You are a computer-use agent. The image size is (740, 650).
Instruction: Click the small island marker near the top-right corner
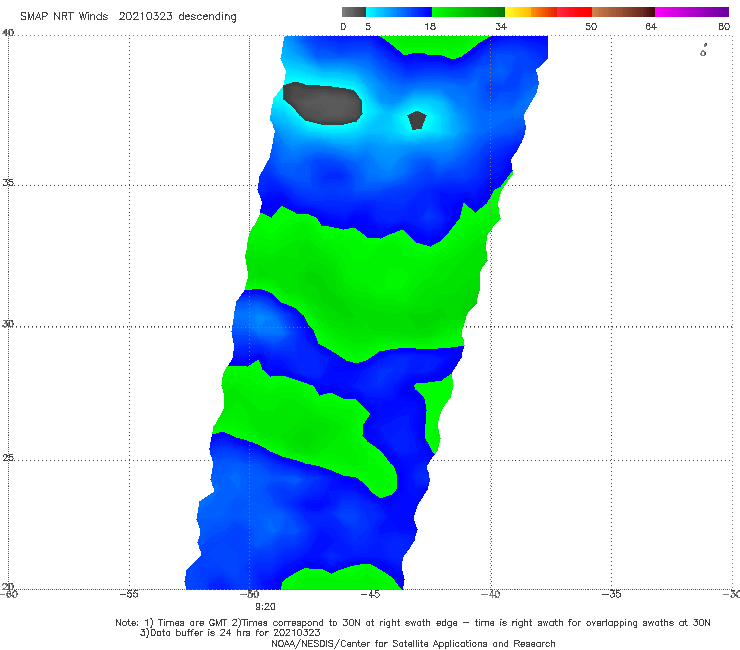(x=703, y=51)
